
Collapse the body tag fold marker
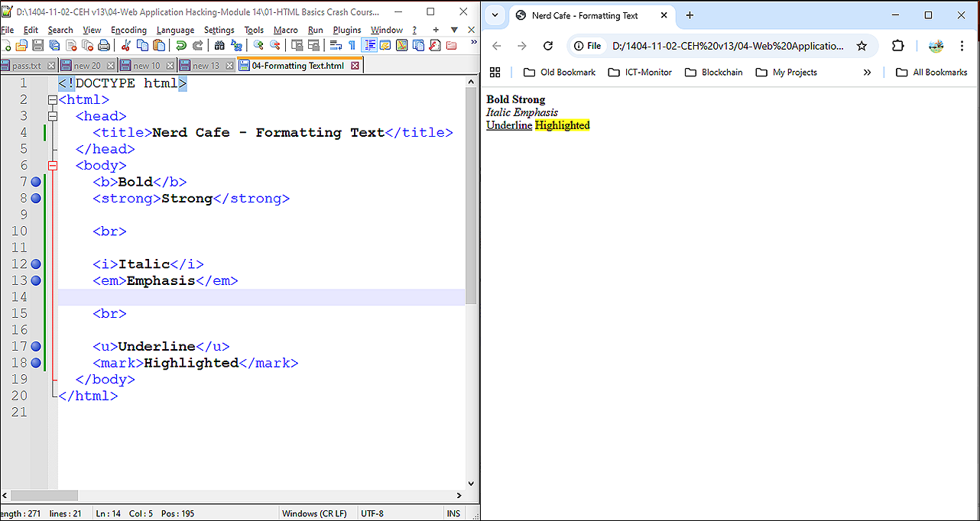click(53, 166)
